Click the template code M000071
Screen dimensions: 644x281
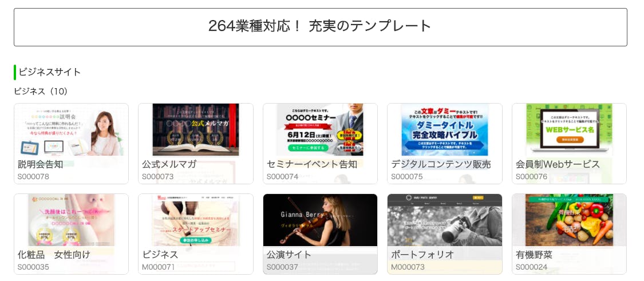click(159, 267)
